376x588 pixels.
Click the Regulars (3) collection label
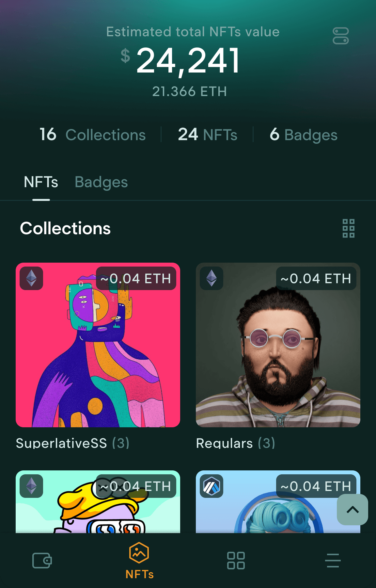point(236,443)
